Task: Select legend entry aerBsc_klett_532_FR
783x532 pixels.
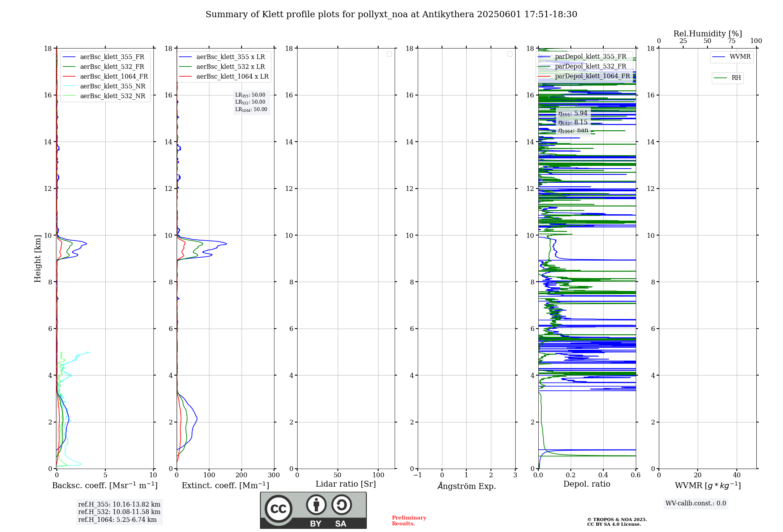Action: tap(112, 67)
